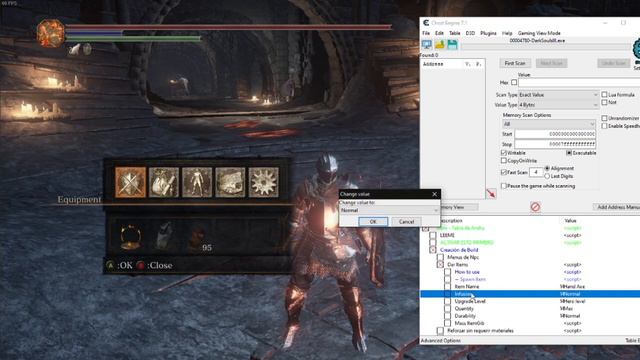Select the Alignment radio button
640x360 pixels.
coord(547,168)
